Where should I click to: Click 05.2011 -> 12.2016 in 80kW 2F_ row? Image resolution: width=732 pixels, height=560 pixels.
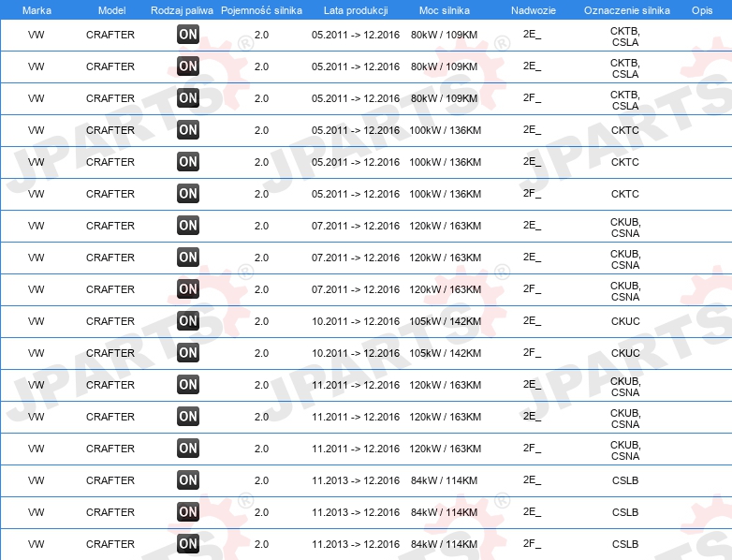point(356,98)
